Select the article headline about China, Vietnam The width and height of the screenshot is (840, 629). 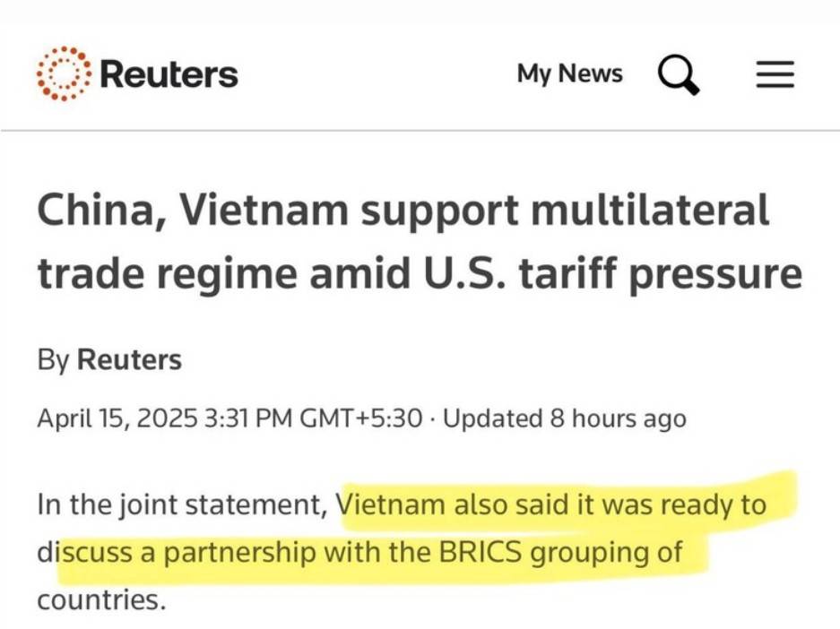(x=420, y=241)
